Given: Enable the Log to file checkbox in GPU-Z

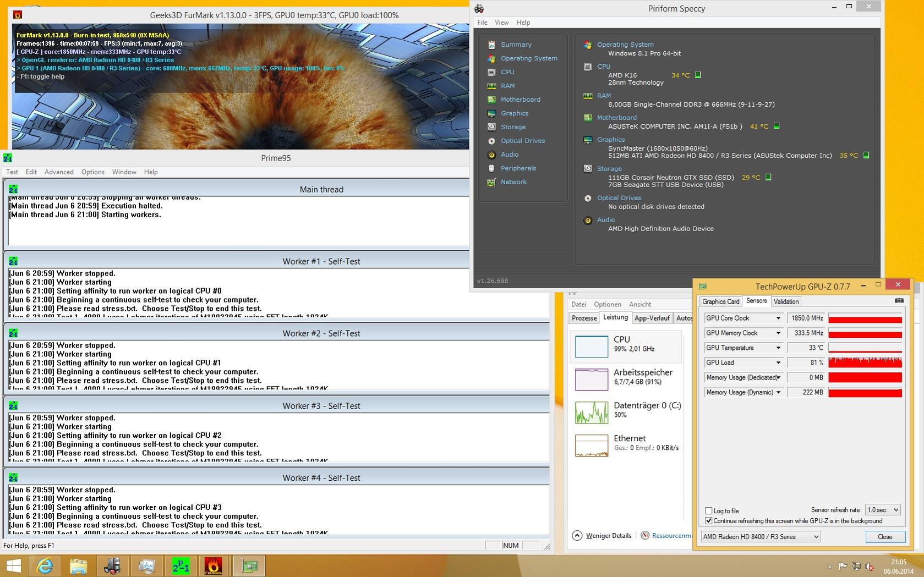Looking at the screenshot, I should [709, 510].
